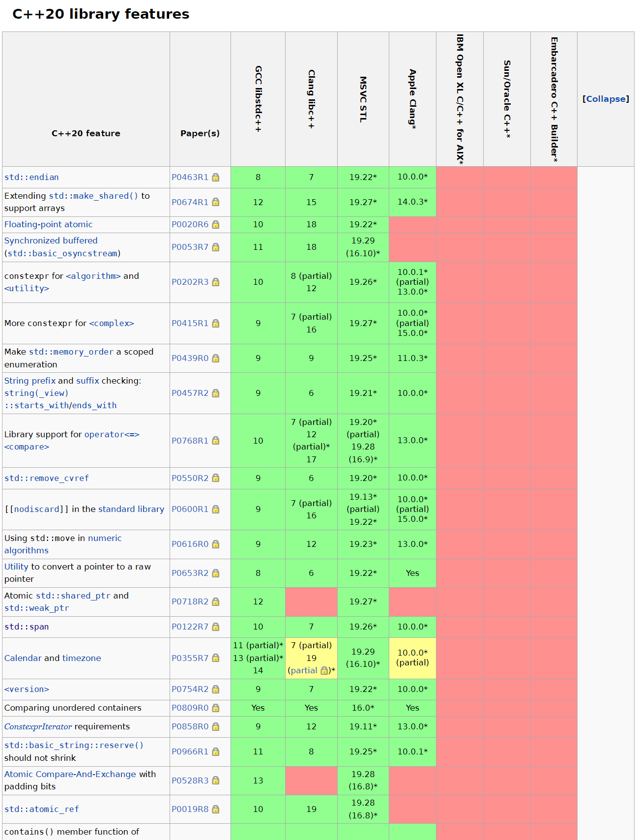Open std::basic_string::reserve() link
Image resolution: width=637 pixels, height=840 pixels.
[x=74, y=745]
